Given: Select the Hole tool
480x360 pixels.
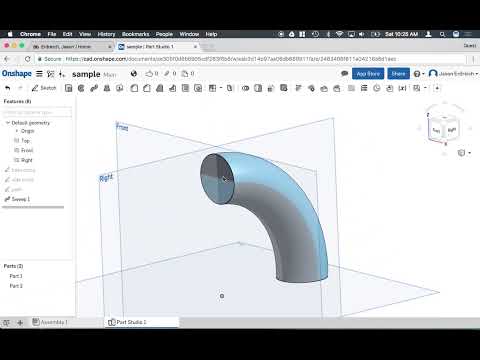Looking at the screenshot, I should tap(198, 88).
